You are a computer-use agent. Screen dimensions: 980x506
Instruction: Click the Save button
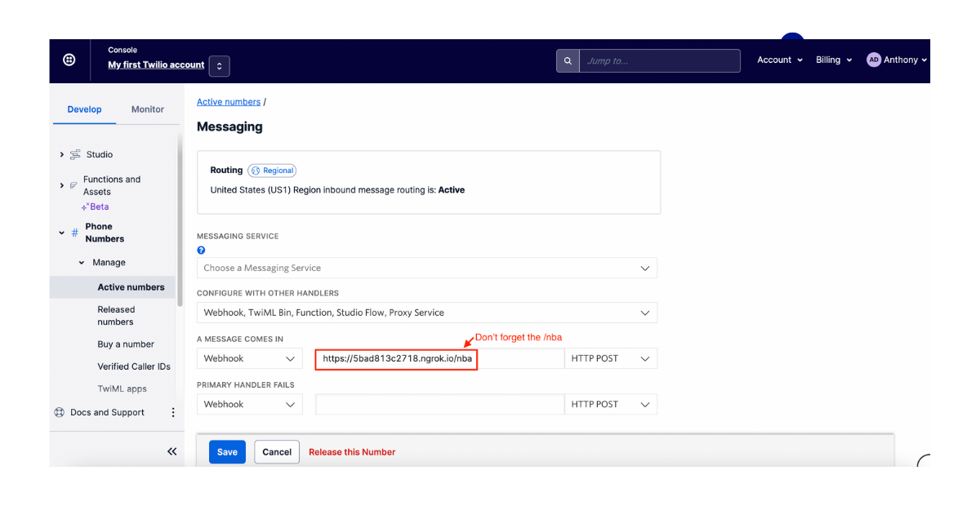[x=227, y=452]
